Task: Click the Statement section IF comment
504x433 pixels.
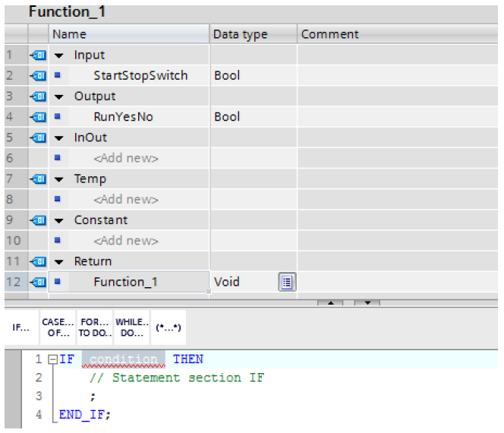Action: pyautogui.click(x=177, y=378)
